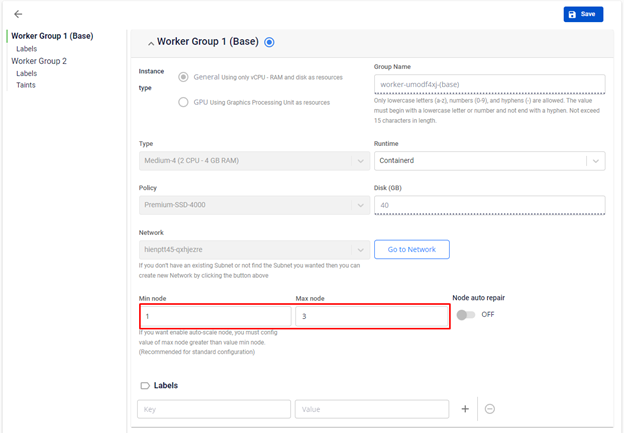Open Taints under Worker Group 2
Image resolution: width=624 pixels, height=433 pixels.
click(26, 85)
